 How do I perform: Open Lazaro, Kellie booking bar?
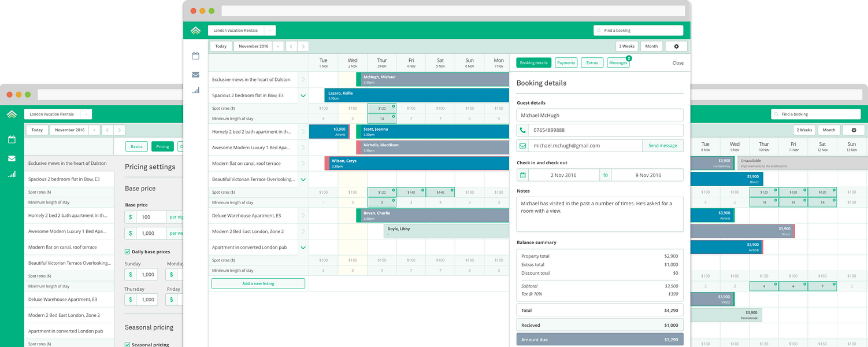pos(417,95)
